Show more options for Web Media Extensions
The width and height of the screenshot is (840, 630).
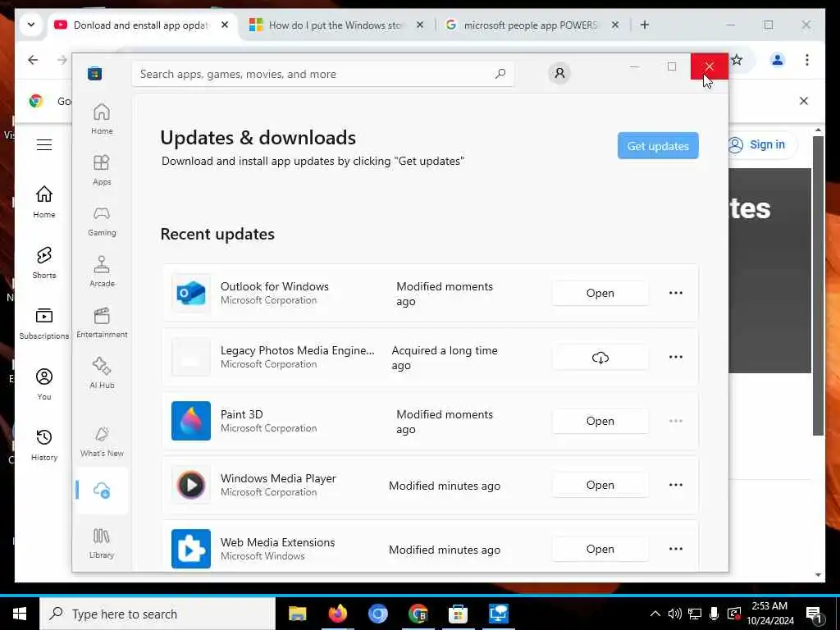pos(676,549)
